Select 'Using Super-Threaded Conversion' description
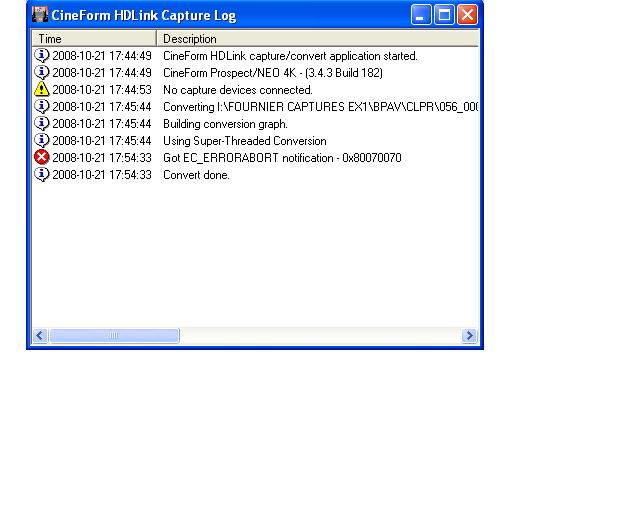Image resolution: width=640 pixels, height=512 pixels. click(245, 141)
